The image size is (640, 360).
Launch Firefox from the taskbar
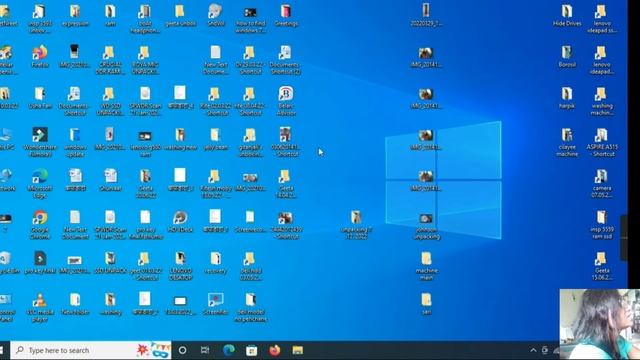(x=275, y=350)
